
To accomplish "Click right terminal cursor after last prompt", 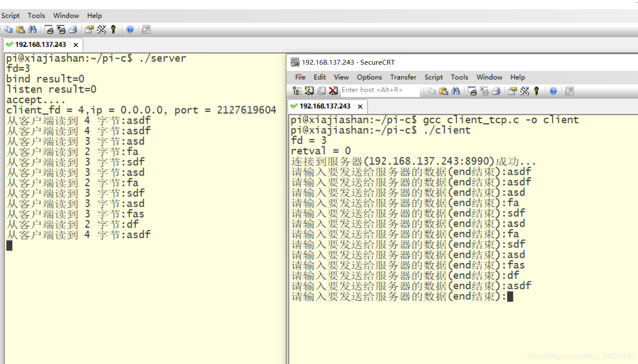I will pyautogui.click(x=510, y=296).
